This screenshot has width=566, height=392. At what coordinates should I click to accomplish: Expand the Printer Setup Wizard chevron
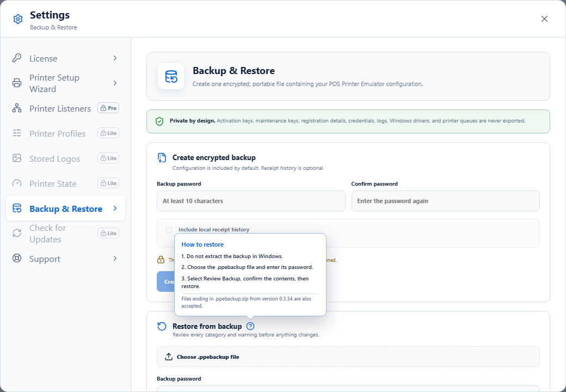115,83
